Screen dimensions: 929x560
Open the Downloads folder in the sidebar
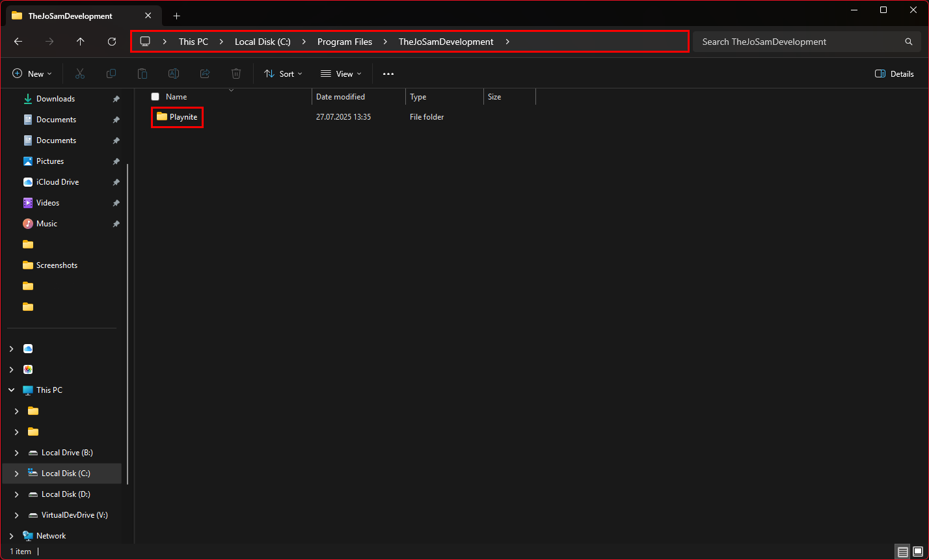click(x=56, y=98)
